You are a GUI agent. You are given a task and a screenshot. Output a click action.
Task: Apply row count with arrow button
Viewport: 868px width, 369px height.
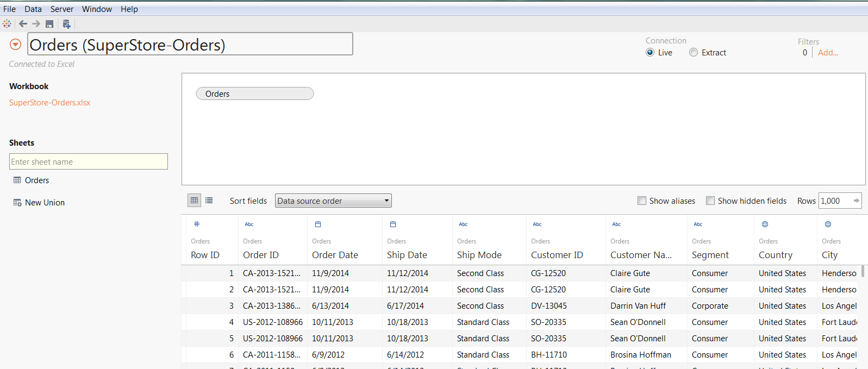[856, 201]
